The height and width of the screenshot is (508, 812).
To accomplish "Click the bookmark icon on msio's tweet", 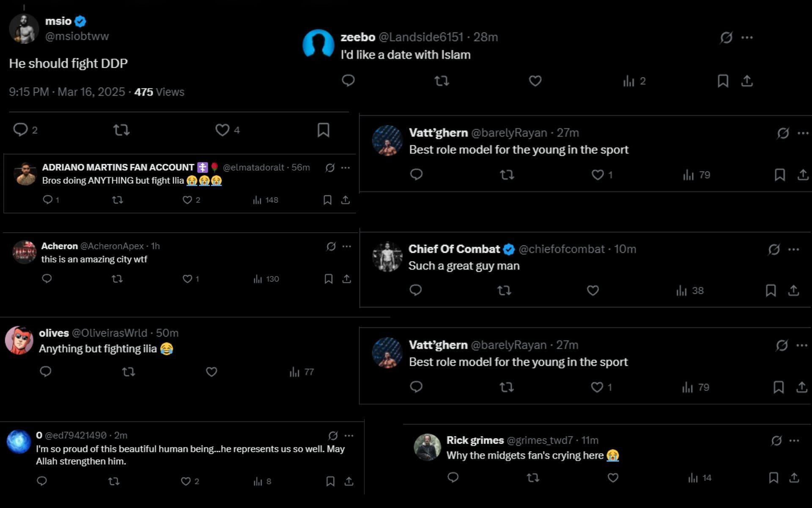I will pyautogui.click(x=324, y=130).
